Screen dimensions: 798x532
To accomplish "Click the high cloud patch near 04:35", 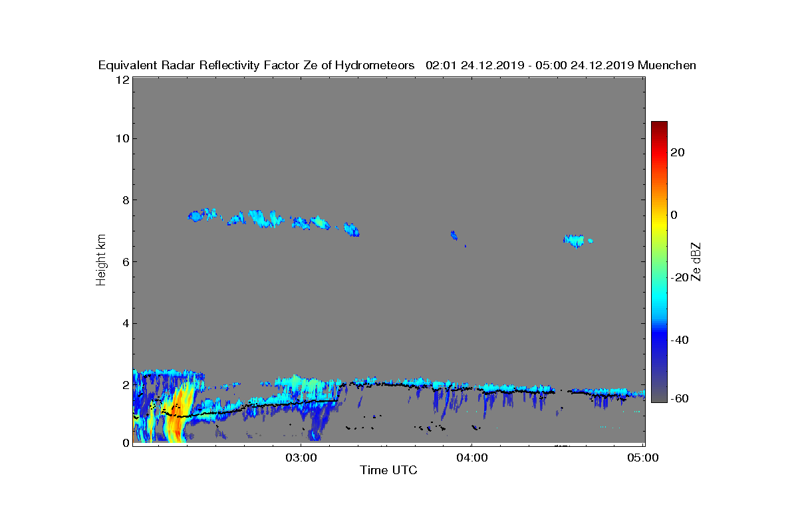I will tap(576, 240).
